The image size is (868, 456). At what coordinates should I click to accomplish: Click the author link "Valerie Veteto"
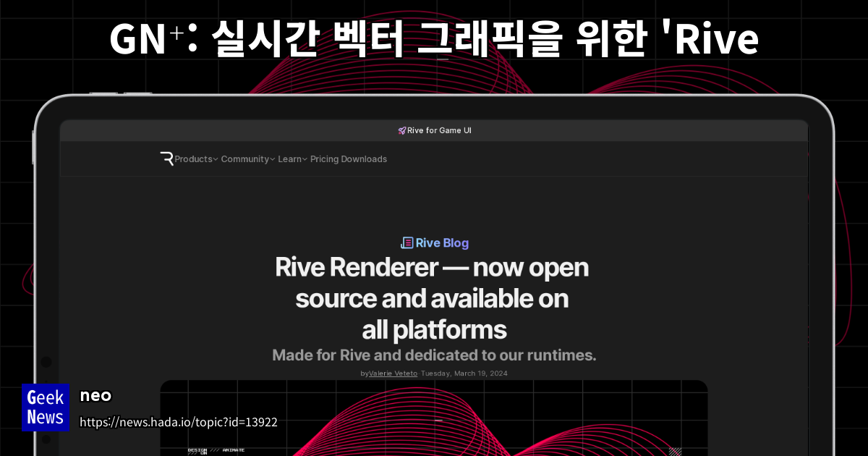(x=393, y=373)
